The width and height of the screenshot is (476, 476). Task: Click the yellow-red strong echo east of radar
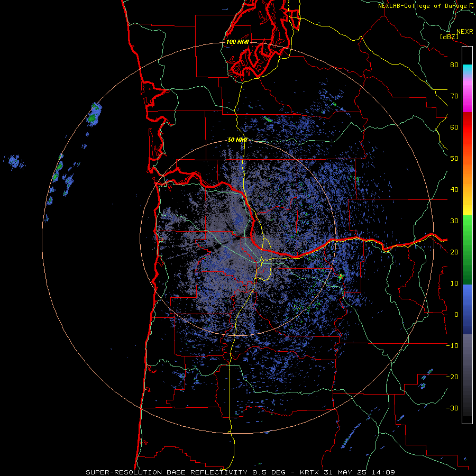click(341, 276)
